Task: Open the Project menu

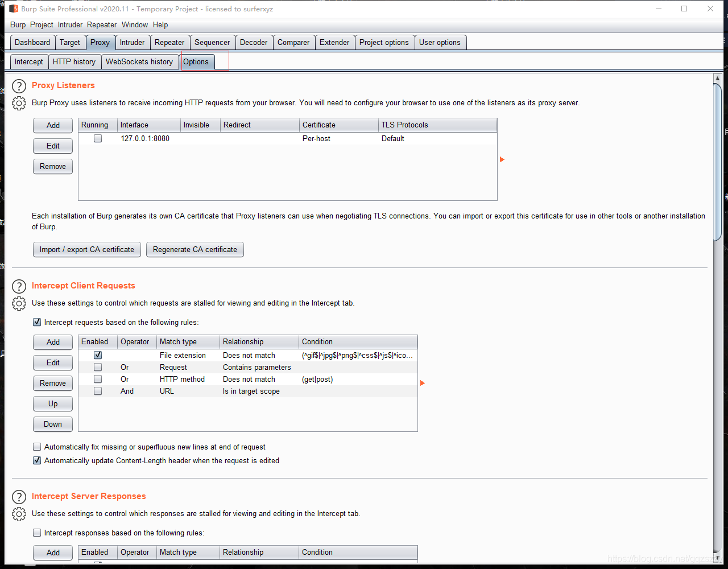Action: click(42, 24)
